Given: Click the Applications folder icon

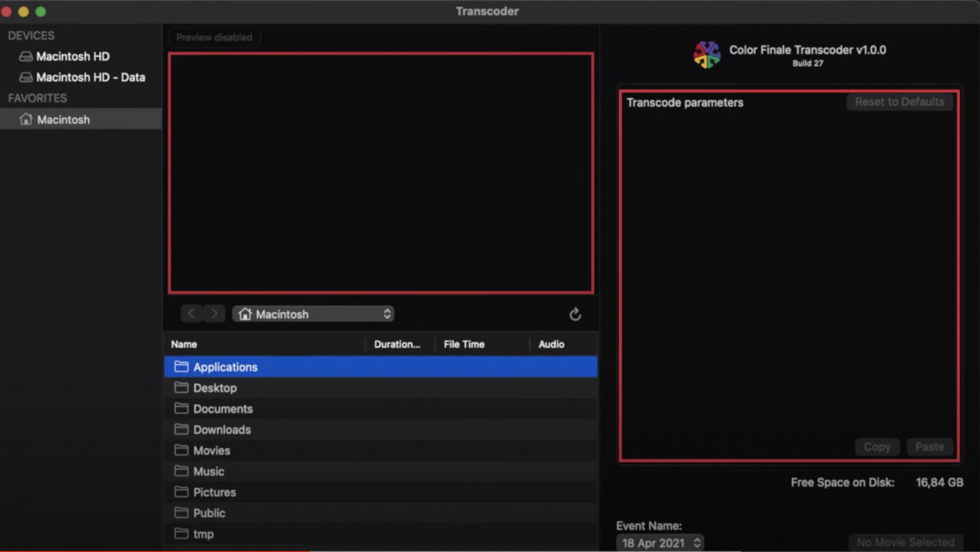Looking at the screenshot, I should [180, 366].
